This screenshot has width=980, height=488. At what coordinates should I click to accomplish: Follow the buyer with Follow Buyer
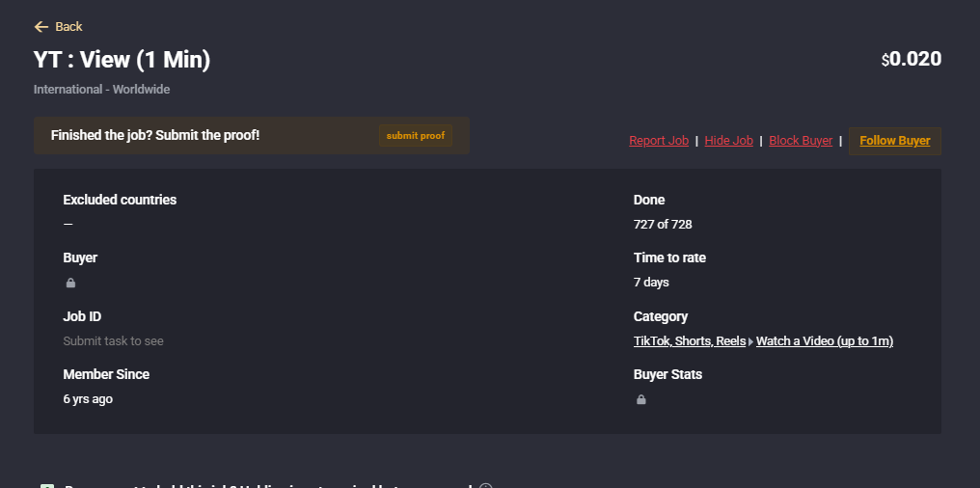pos(894,141)
